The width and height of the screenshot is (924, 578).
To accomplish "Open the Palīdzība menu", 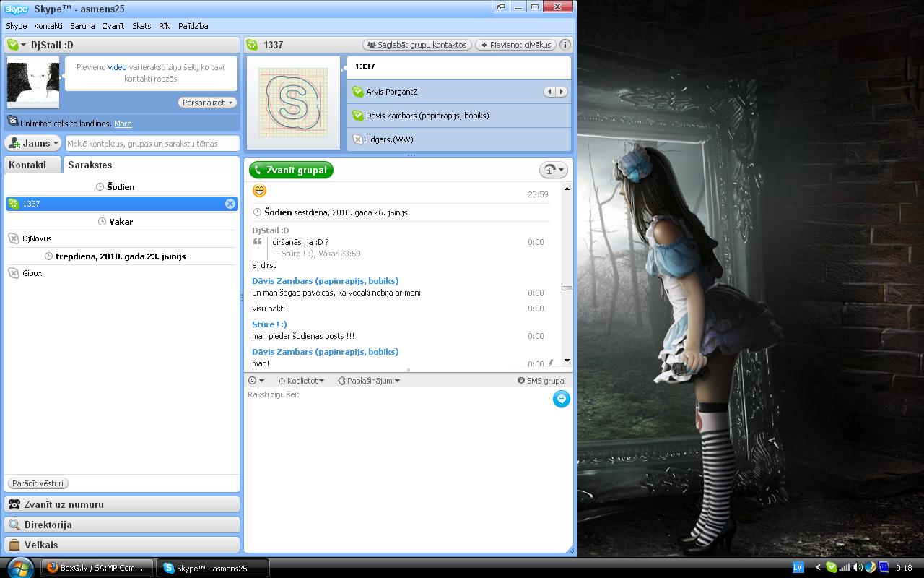I will point(193,26).
